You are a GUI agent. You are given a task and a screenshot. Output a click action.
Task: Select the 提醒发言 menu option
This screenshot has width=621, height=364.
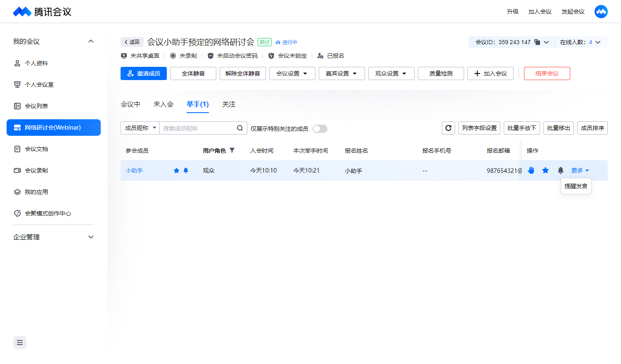(x=576, y=186)
